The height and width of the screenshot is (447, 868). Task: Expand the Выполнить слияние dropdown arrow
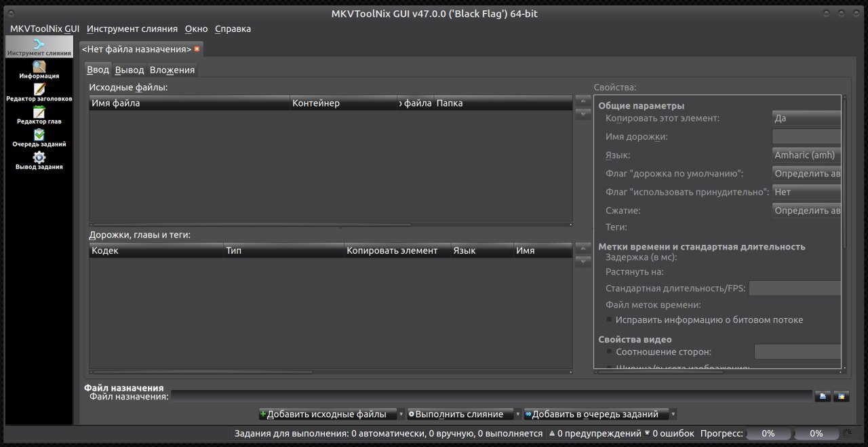[518, 414]
